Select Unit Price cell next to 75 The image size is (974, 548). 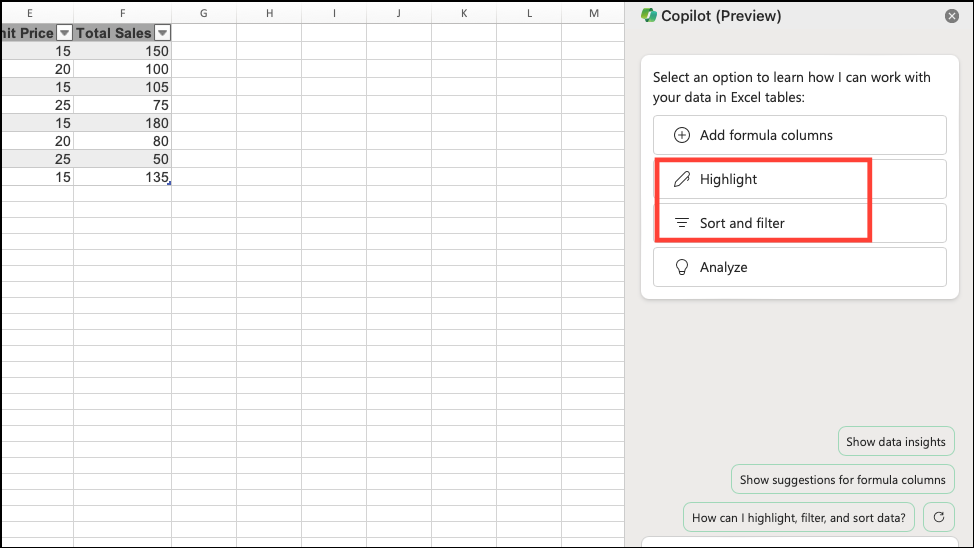coord(37,105)
